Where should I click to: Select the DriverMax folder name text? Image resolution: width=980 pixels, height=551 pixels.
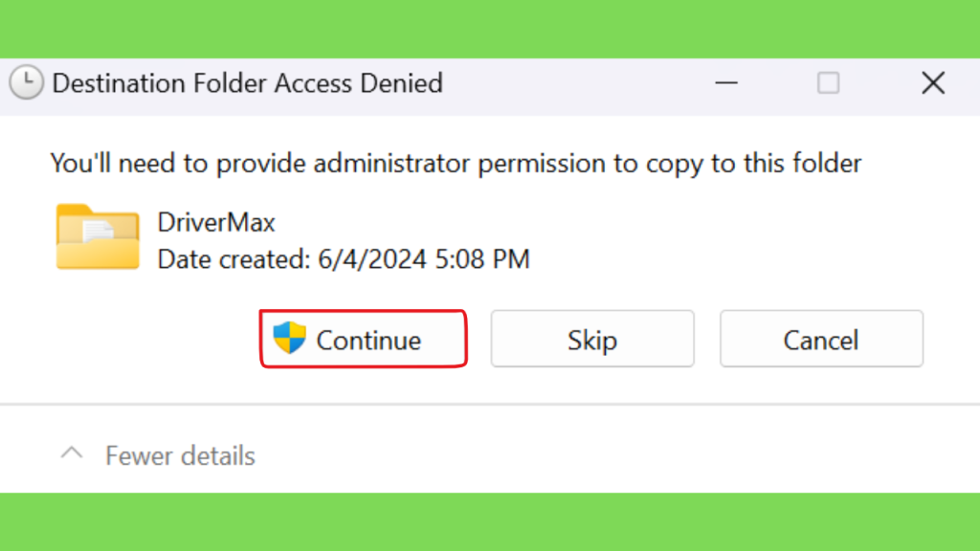pyautogui.click(x=216, y=222)
